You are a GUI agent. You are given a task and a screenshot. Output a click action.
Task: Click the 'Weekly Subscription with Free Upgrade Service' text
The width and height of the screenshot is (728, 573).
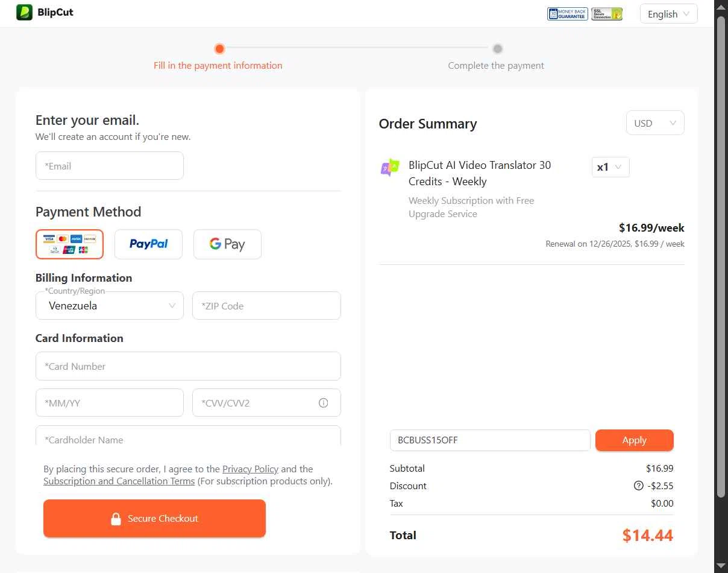pyautogui.click(x=471, y=207)
